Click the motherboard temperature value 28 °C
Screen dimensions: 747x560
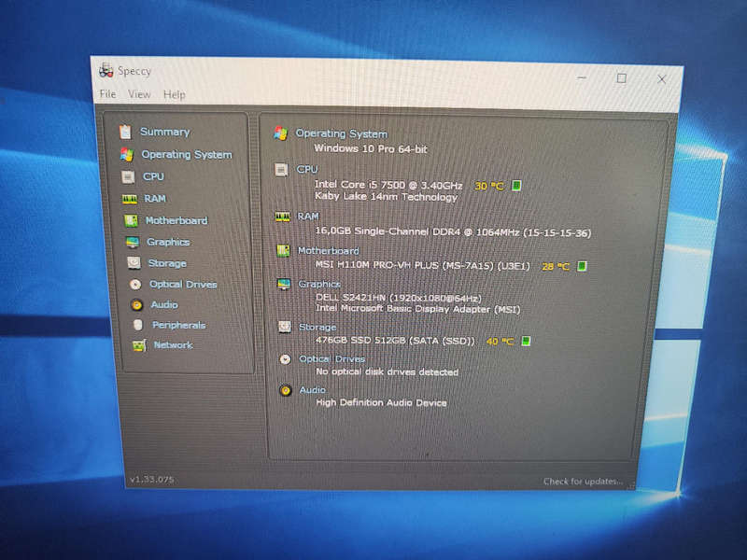(x=556, y=266)
